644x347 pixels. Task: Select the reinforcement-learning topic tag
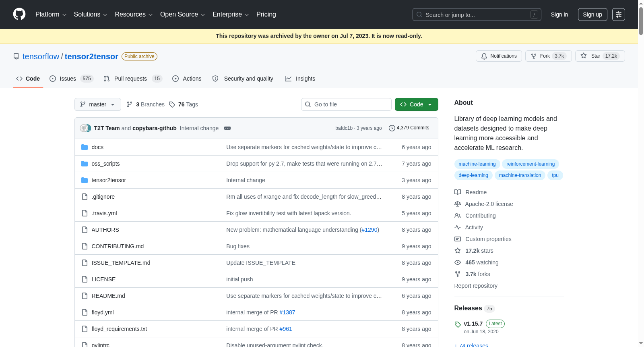pyautogui.click(x=530, y=164)
